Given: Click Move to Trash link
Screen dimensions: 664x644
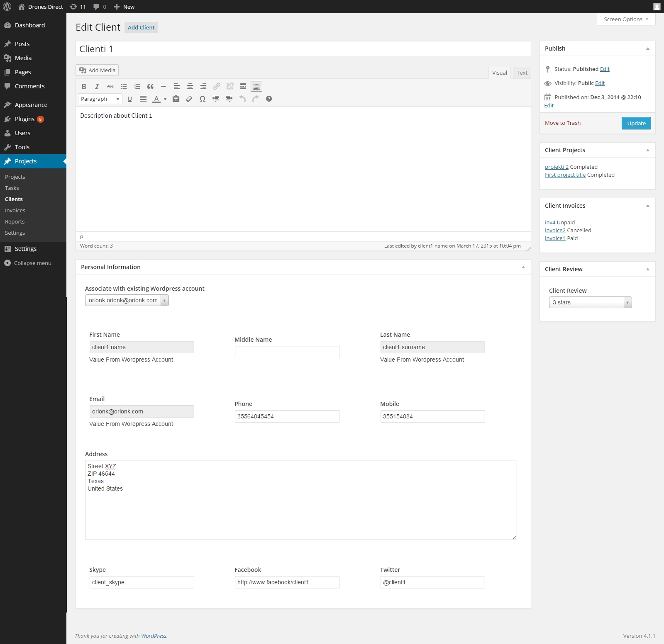Looking at the screenshot, I should [563, 123].
